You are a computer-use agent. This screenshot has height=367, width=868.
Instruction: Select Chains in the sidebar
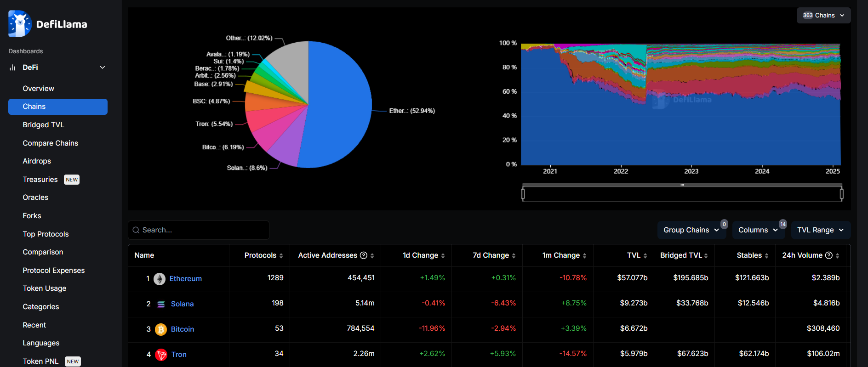58,107
